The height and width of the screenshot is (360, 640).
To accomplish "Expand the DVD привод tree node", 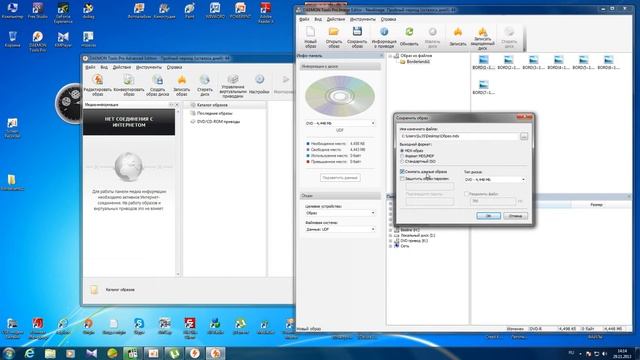I will pos(390,241).
